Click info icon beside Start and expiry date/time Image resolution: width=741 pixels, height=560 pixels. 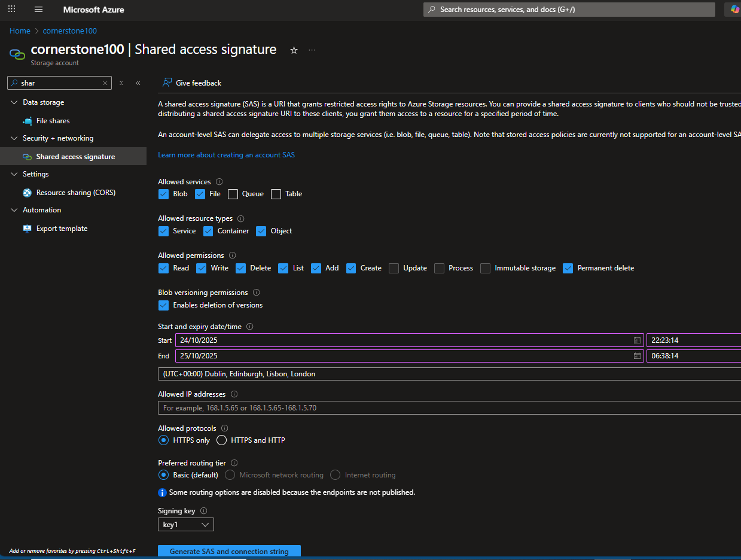(249, 327)
